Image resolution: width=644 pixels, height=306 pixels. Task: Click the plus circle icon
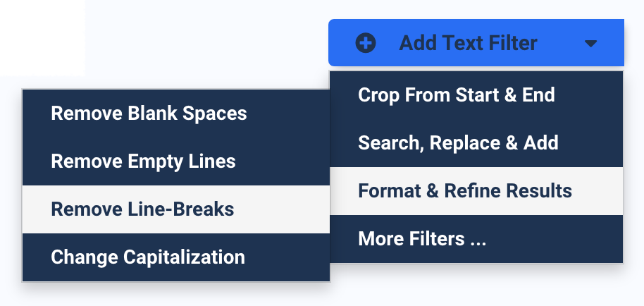(x=366, y=44)
